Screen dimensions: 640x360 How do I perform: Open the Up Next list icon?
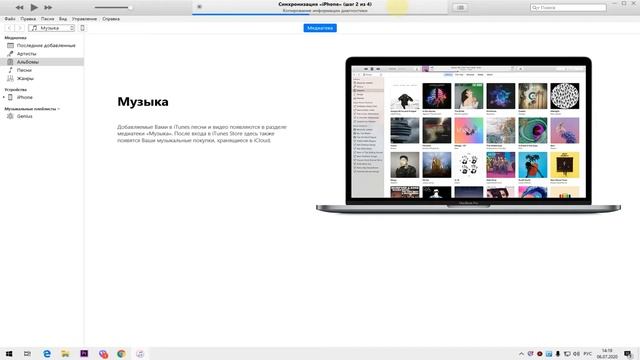pyautogui.click(x=460, y=7)
